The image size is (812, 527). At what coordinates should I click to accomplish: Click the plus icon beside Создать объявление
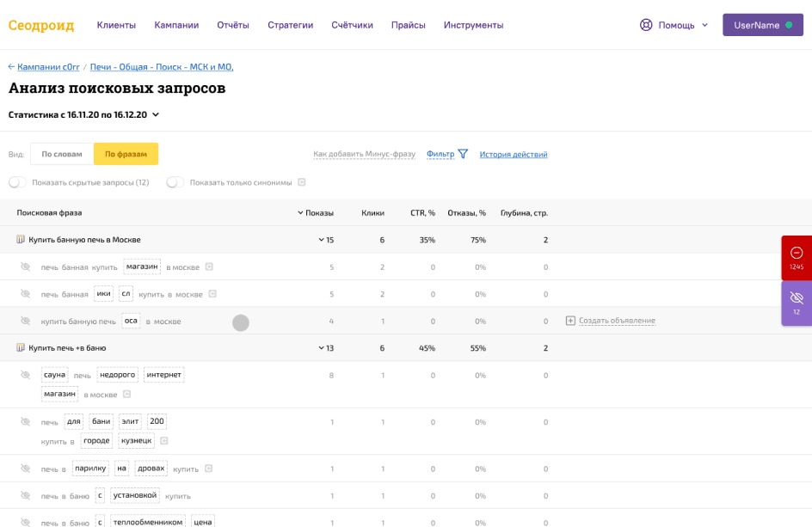[x=569, y=321]
